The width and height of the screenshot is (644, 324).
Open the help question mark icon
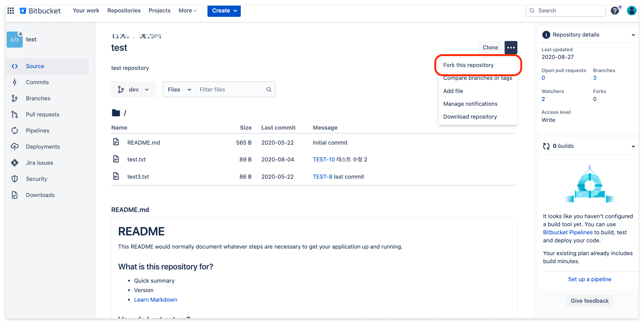pos(615,11)
